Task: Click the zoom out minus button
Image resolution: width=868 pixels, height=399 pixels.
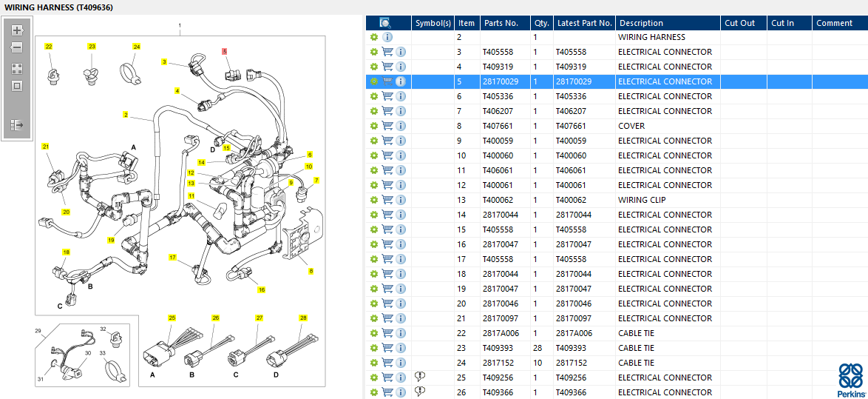Action: tap(17, 47)
